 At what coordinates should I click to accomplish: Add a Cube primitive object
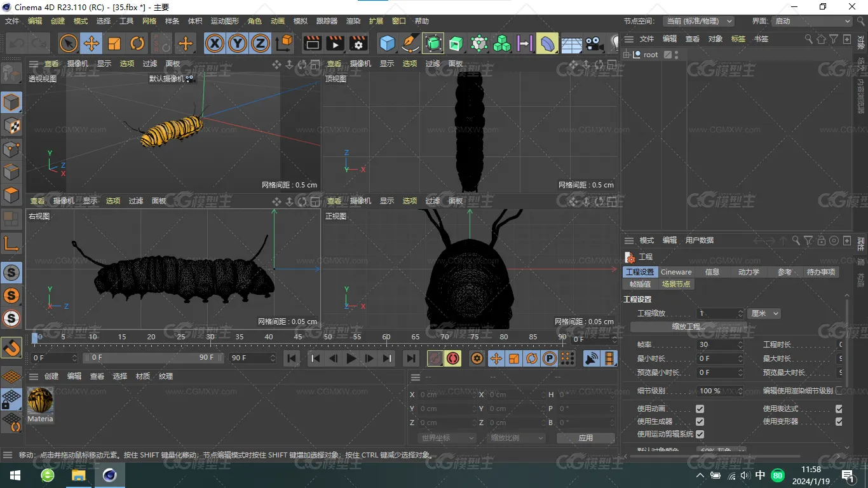click(387, 43)
